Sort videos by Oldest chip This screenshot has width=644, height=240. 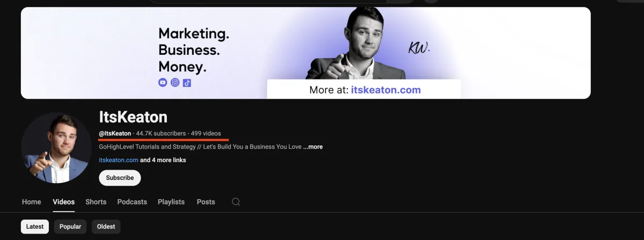click(x=106, y=227)
